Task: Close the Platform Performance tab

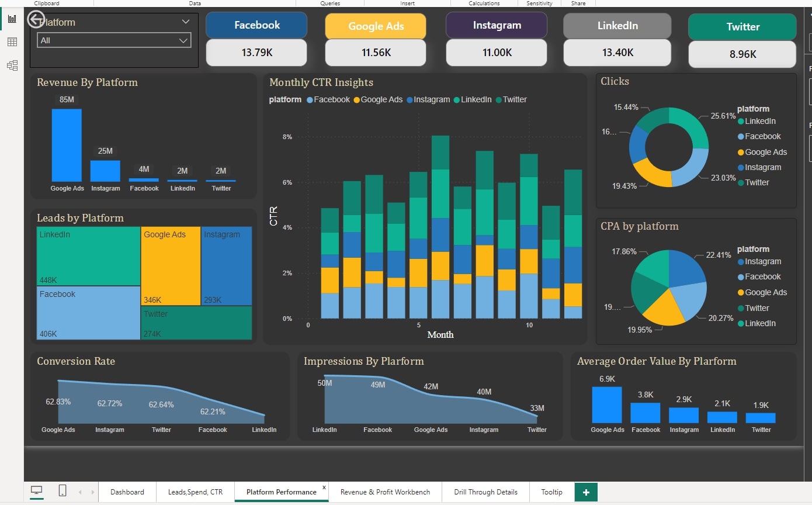Action: pyautogui.click(x=324, y=487)
